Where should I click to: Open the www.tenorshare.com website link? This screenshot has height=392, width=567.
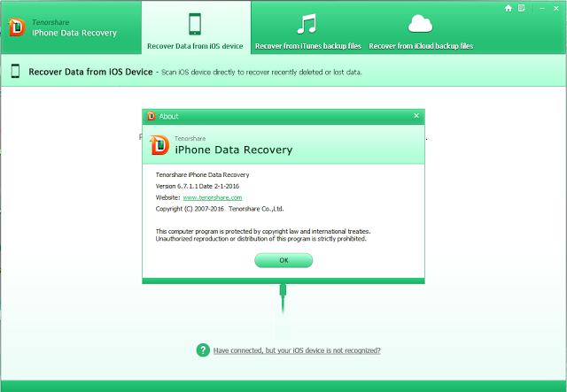tap(212, 197)
